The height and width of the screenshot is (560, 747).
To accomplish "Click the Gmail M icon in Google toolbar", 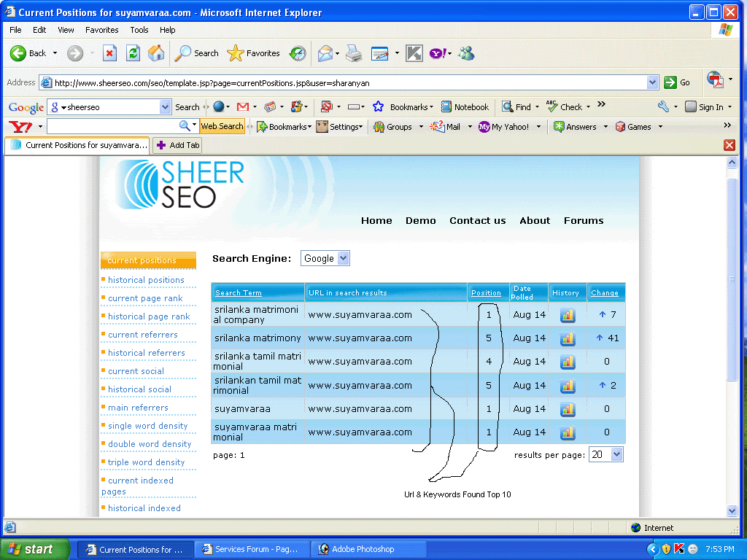I will 243,107.
